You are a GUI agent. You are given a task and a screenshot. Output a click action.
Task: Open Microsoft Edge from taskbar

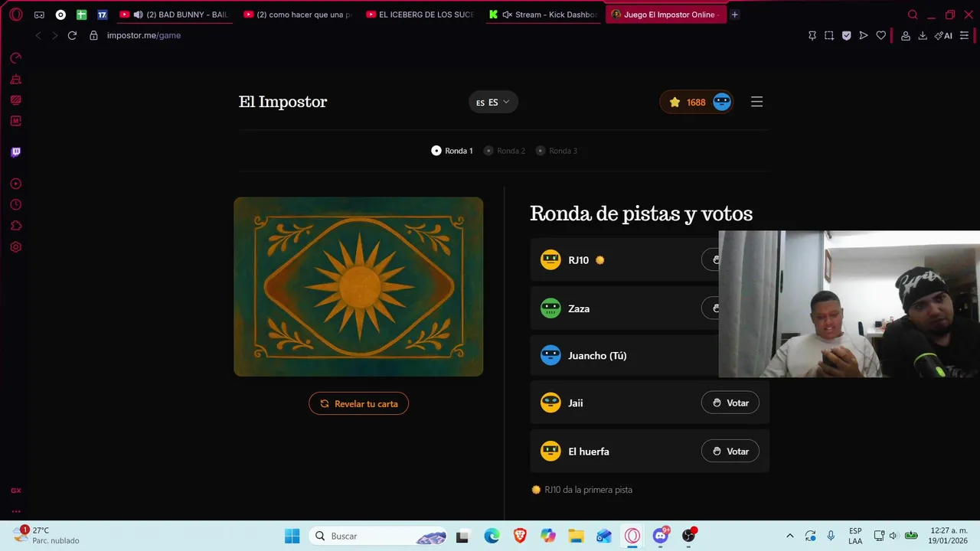pos(492,536)
